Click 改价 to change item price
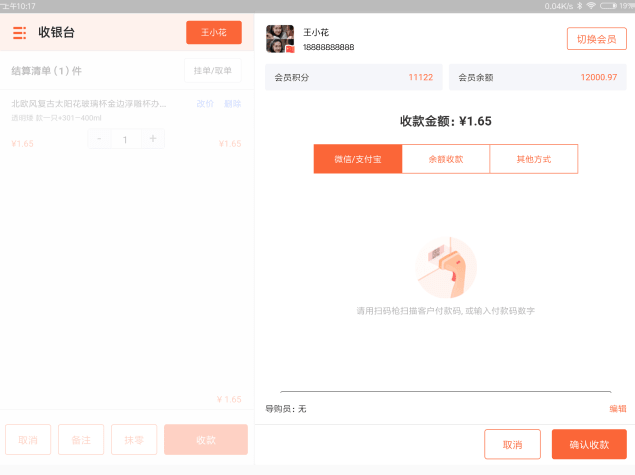The image size is (635, 475). point(205,104)
